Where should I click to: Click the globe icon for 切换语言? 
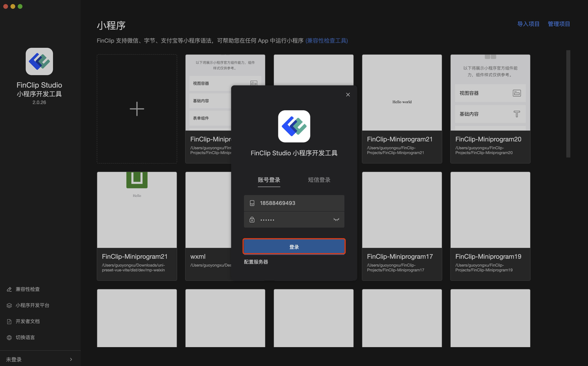click(x=9, y=337)
